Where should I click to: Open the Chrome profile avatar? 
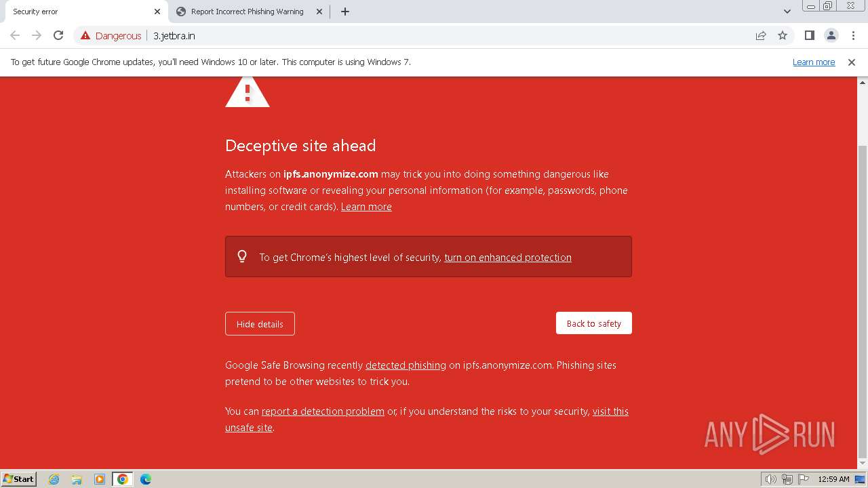tap(831, 35)
